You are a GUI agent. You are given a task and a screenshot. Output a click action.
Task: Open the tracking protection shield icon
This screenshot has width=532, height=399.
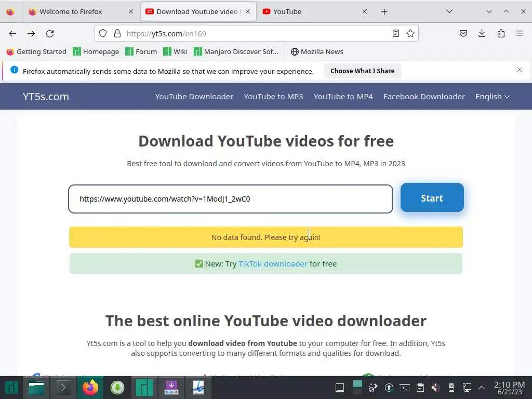[103, 33]
